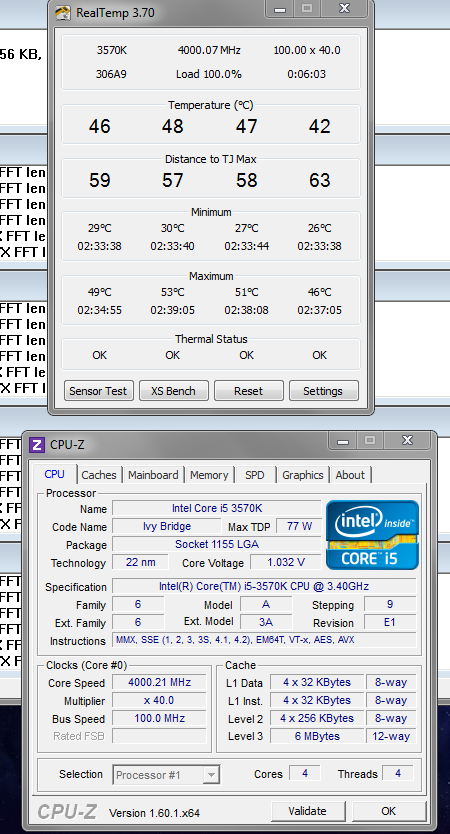Viewport: 450px width, 834px height.
Task: Click the second core temperature 48
Action: click(x=172, y=127)
